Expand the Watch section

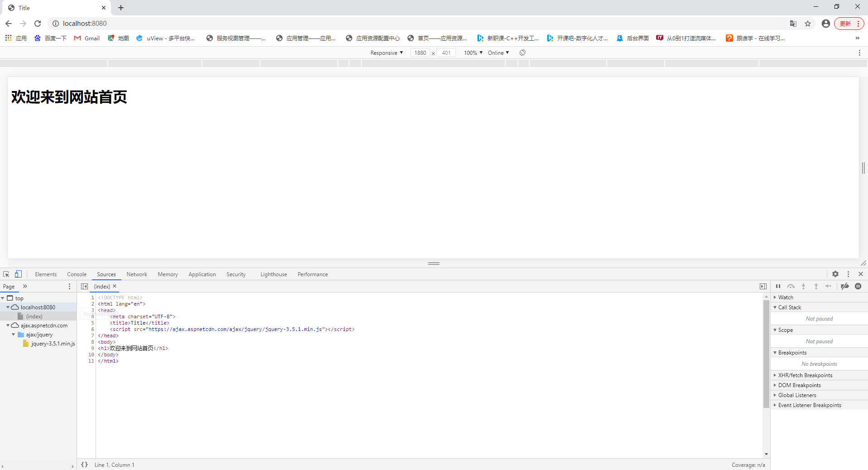point(819,297)
